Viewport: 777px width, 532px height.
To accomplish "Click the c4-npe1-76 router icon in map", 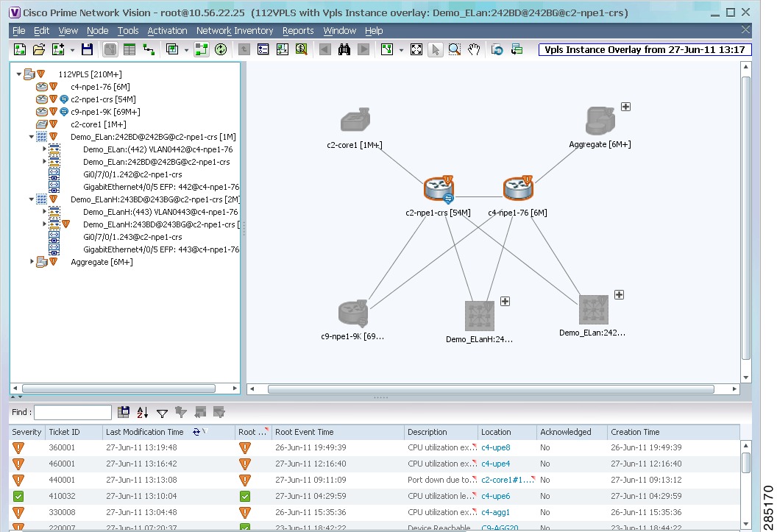I will click(518, 188).
